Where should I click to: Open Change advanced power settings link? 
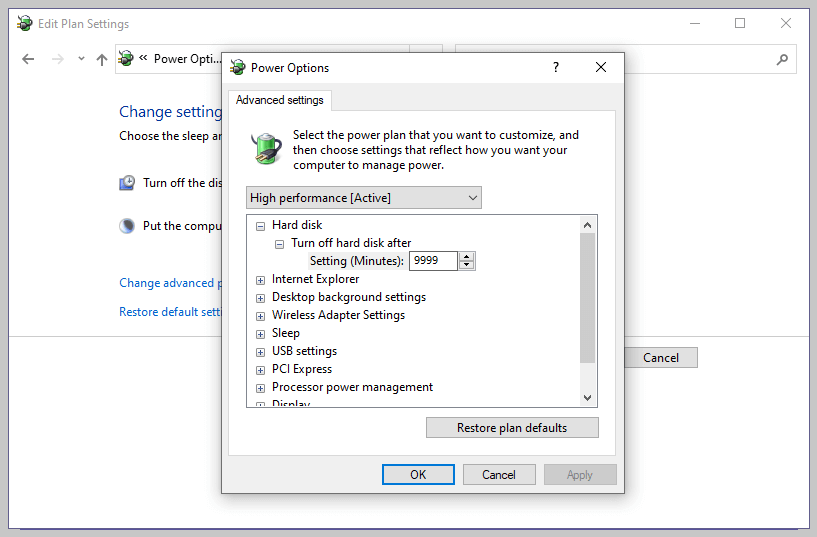170,283
